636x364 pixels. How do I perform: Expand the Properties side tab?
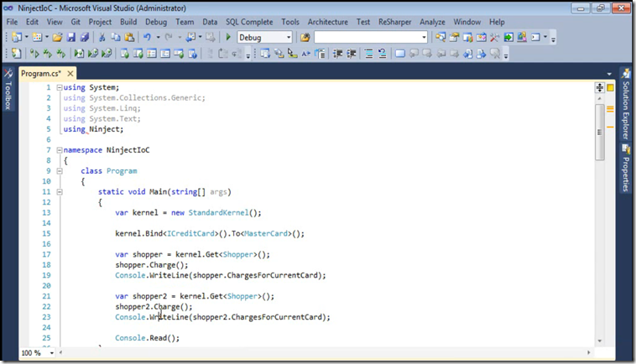626,169
